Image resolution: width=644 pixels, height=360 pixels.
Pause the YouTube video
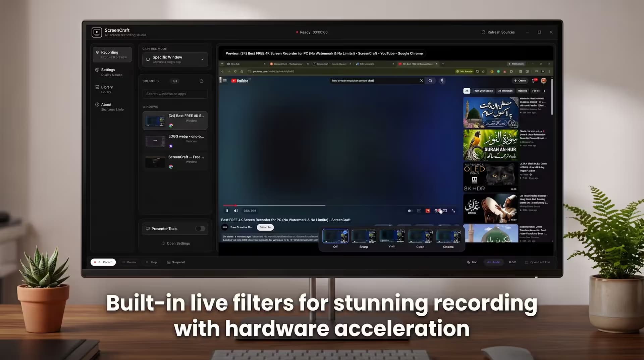pos(227,211)
